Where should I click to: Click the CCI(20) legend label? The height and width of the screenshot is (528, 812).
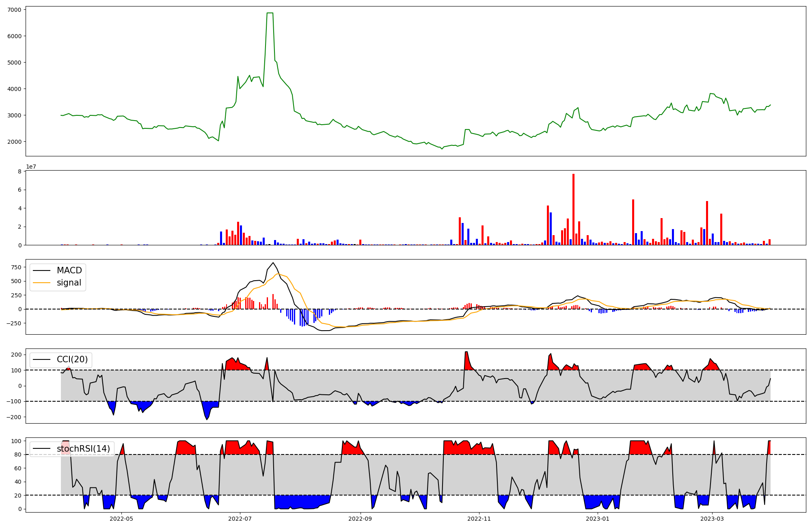tap(72, 359)
